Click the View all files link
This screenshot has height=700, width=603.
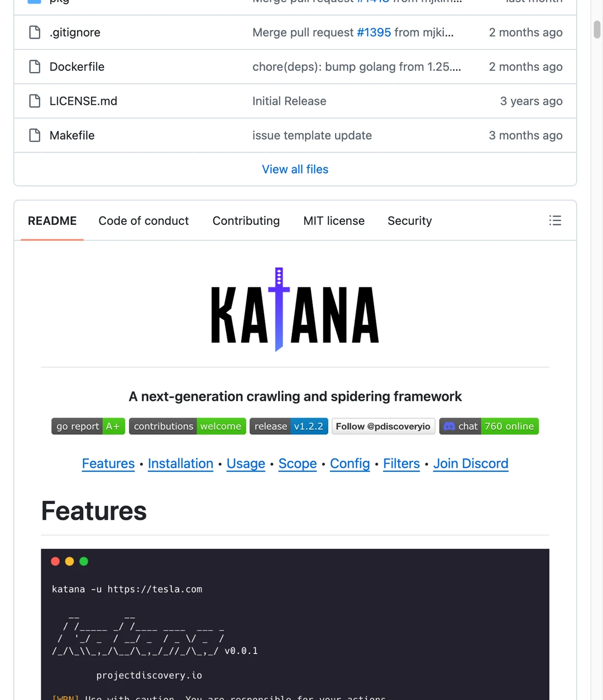(295, 169)
